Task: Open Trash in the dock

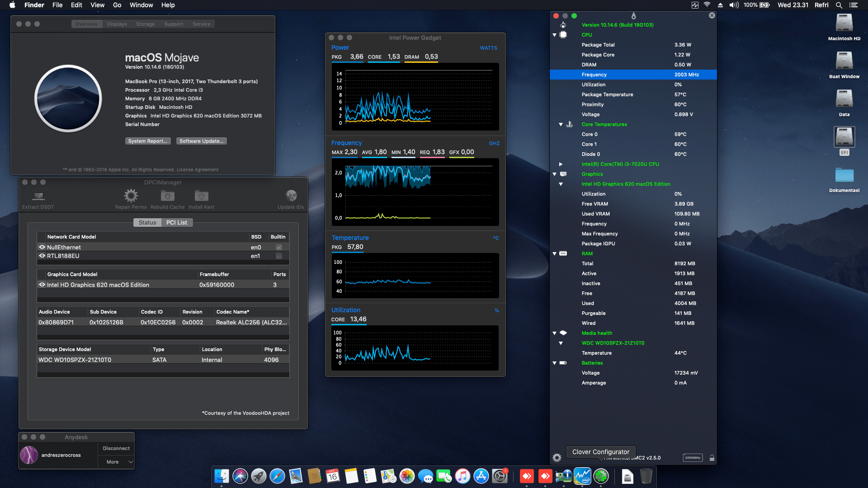Action: pos(646,476)
